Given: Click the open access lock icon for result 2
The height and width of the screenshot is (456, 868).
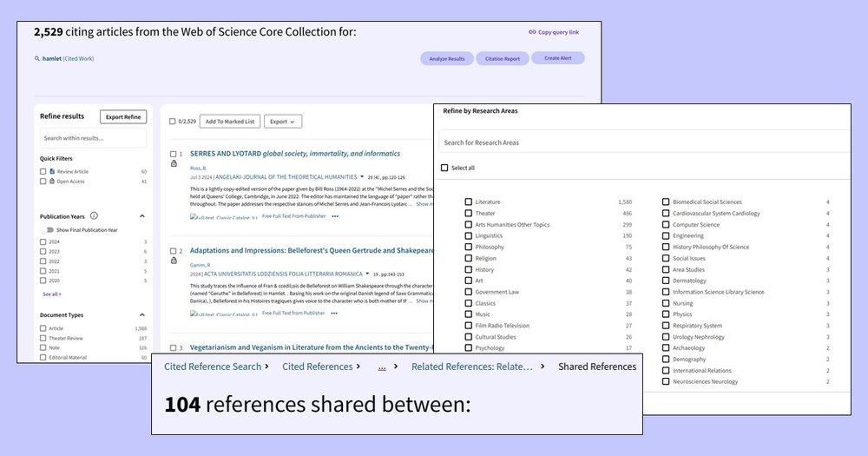Looking at the screenshot, I should (x=174, y=261).
